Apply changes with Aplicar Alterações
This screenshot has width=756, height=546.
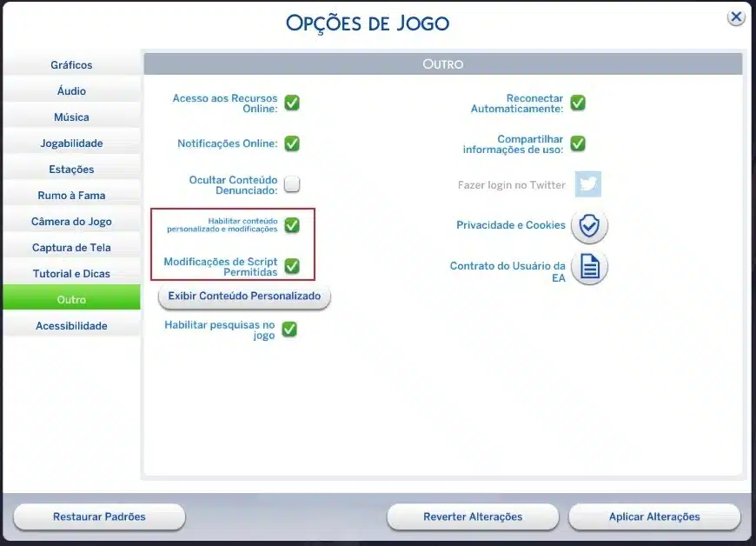click(x=653, y=516)
